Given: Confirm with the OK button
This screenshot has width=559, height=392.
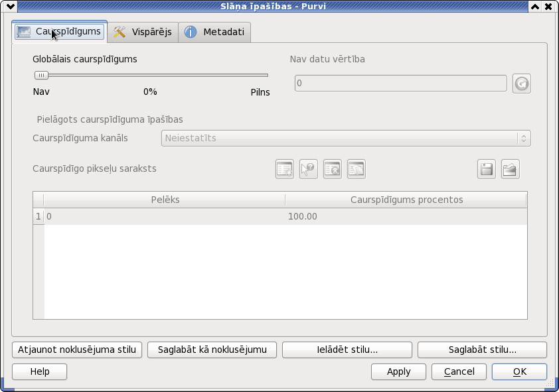Looking at the screenshot, I should click(519, 371).
